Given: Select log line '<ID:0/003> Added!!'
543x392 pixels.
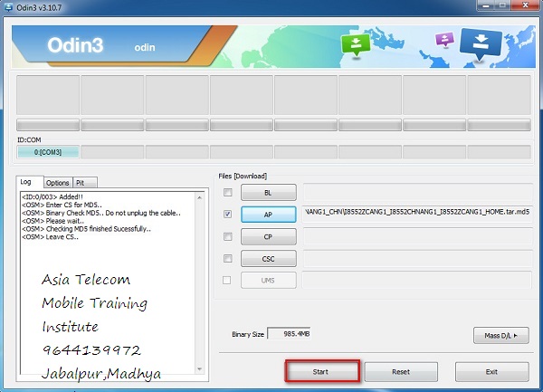Looking at the screenshot, I should (x=52, y=196).
